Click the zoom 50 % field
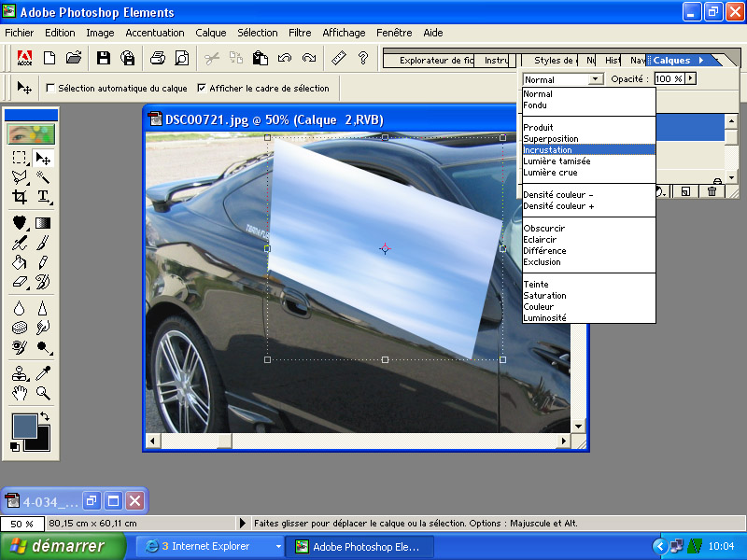Image resolution: width=747 pixels, height=560 pixels. tap(21, 524)
